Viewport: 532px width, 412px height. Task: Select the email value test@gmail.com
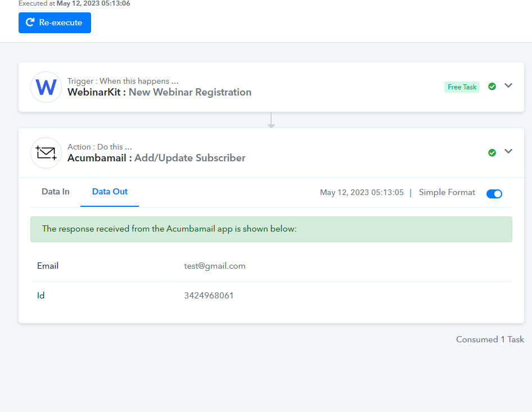[215, 266]
